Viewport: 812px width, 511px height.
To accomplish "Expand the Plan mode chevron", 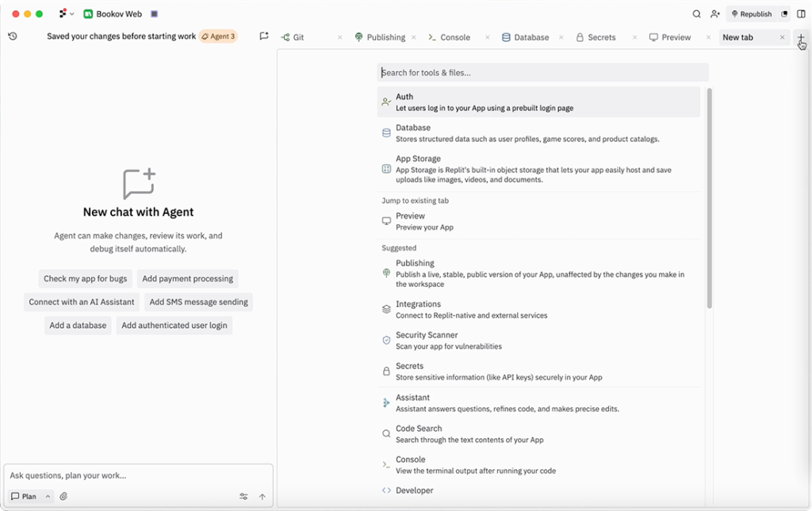I will [x=48, y=497].
